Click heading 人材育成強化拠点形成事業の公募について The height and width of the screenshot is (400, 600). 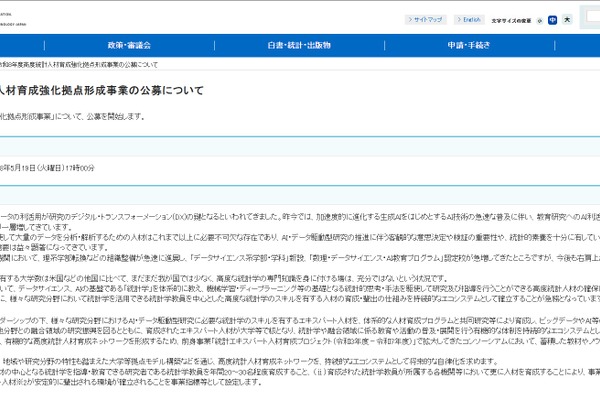point(101,91)
